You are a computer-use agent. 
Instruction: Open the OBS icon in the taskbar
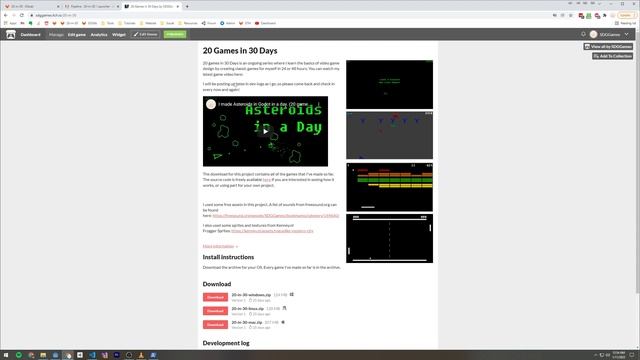coord(129,355)
